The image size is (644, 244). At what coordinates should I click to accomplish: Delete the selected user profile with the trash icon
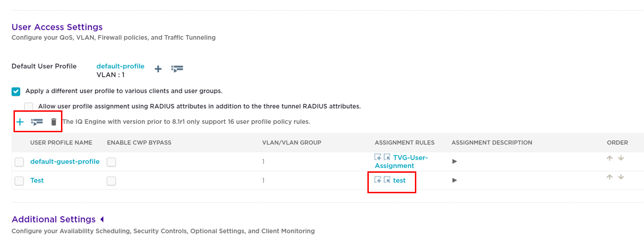54,122
